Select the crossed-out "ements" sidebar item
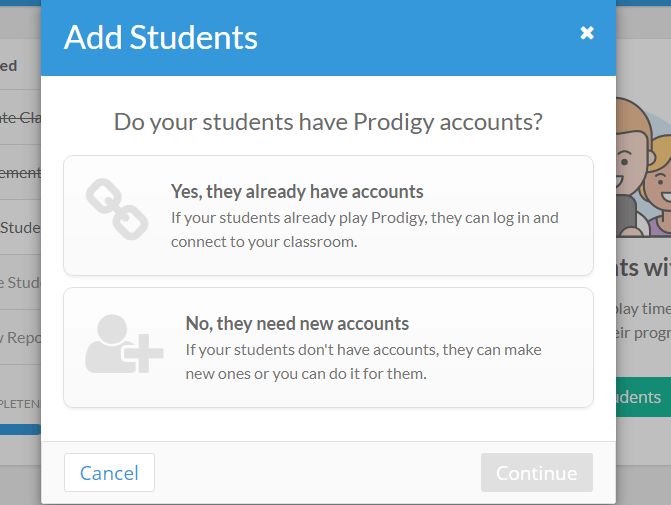 pos(20,172)
